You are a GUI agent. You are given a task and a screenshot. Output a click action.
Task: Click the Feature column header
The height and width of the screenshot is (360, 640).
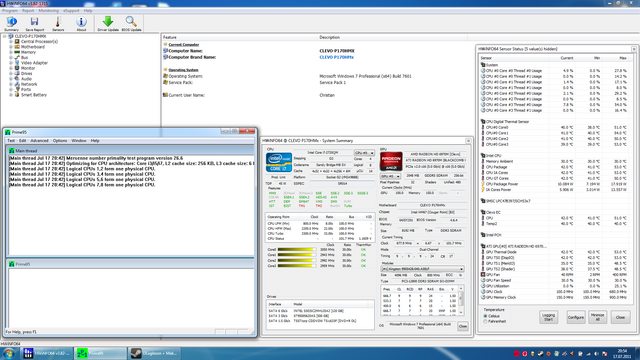click(170, 37)
